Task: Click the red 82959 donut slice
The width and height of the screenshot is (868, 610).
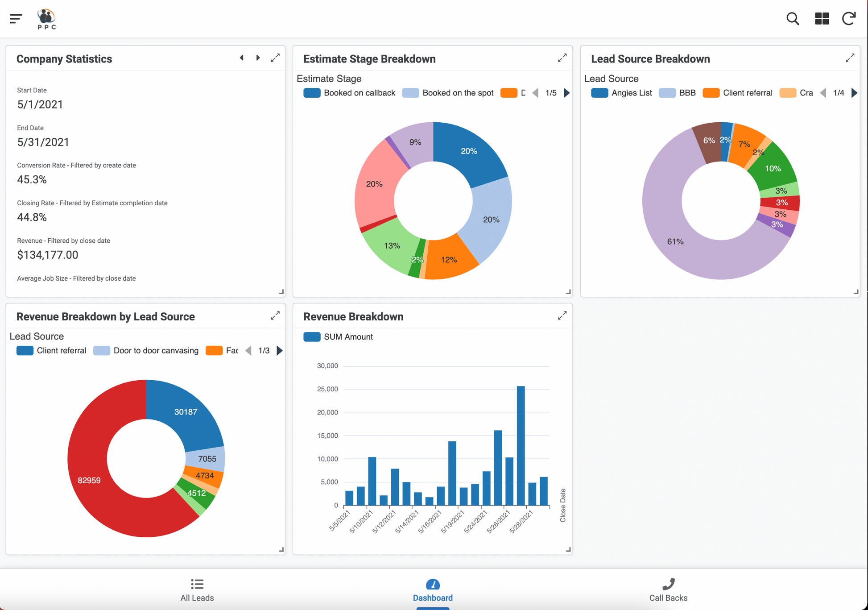Action: [89, 480]
